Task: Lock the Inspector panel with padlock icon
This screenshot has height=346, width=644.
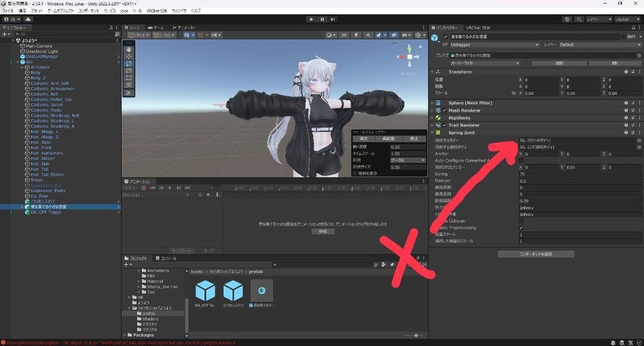Action: tap(633, 28)
